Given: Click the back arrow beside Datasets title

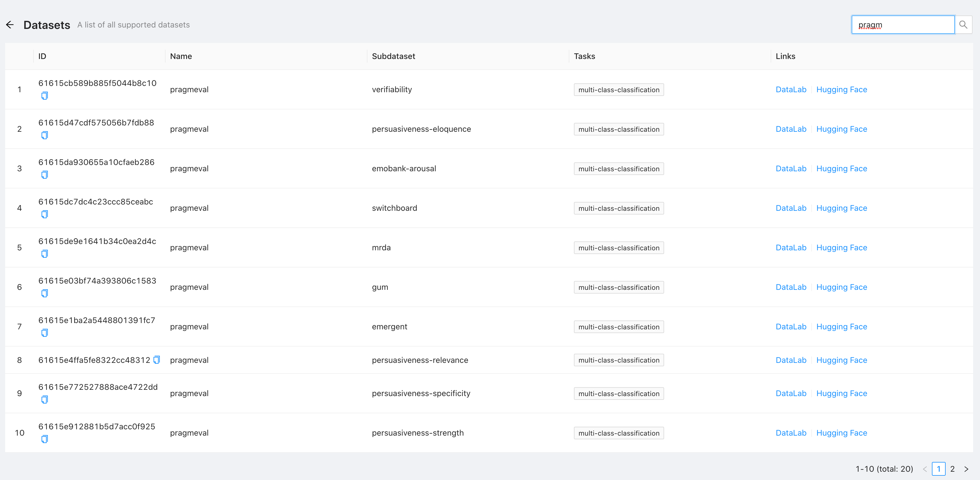Looking at the screenshot, I should pos(9,24).
